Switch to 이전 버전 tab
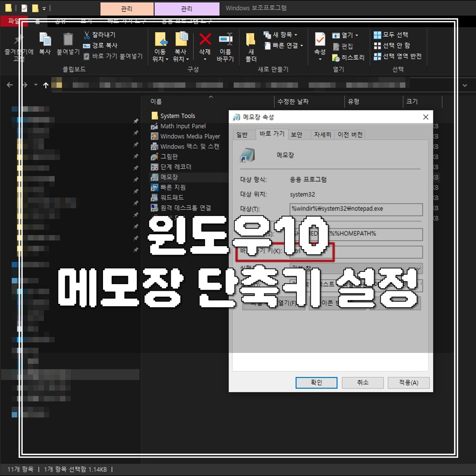This screenshot has height=476, width=476. (350, 135)
